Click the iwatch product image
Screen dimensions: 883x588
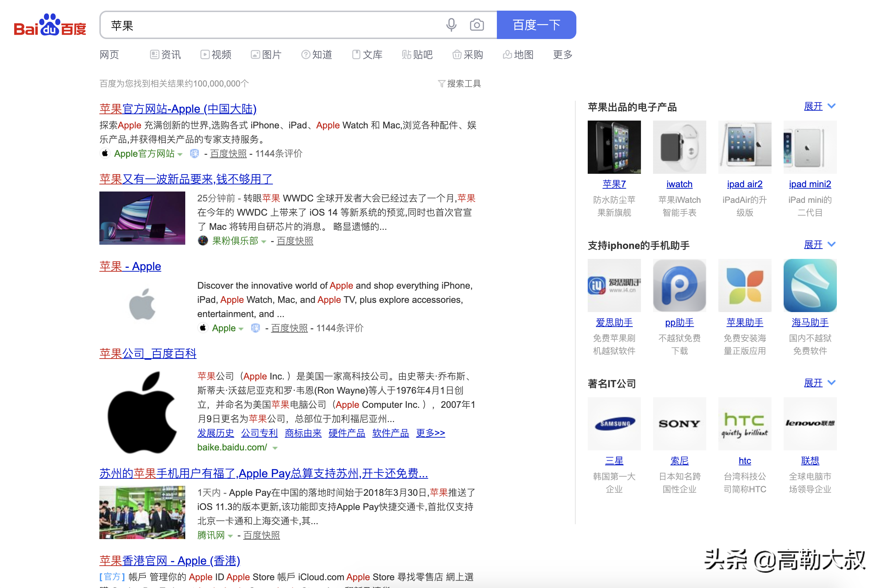pyautogui.click(x=680, y=147)
